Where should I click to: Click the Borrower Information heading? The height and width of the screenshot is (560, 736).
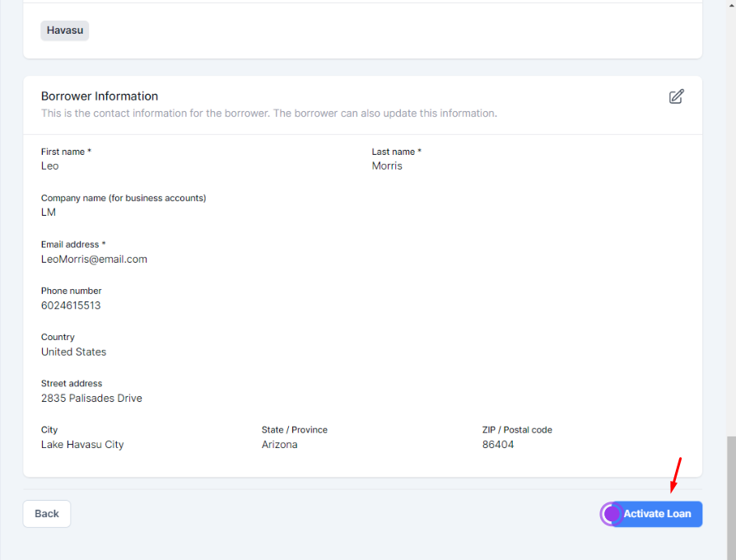100,96
